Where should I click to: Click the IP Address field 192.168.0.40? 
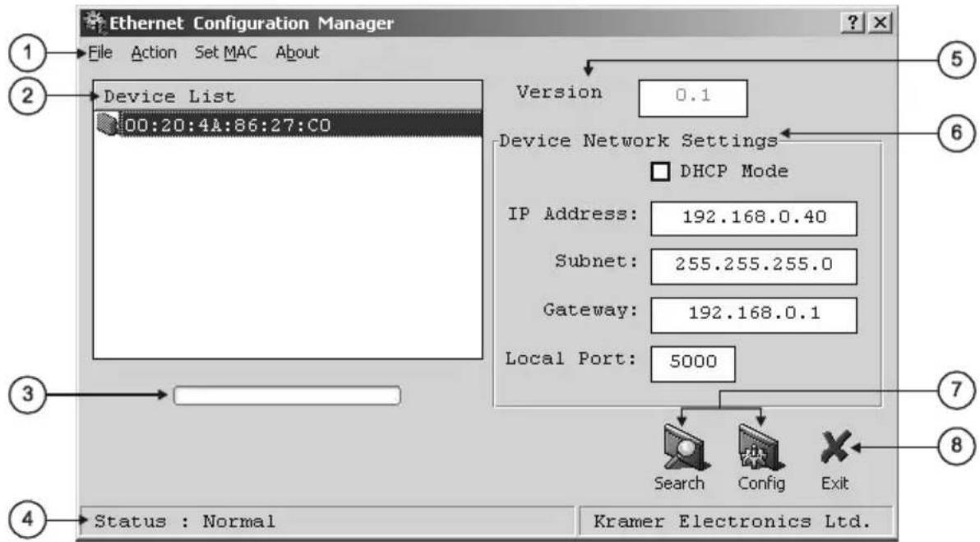pyautogui.click(x=754, y=218)
